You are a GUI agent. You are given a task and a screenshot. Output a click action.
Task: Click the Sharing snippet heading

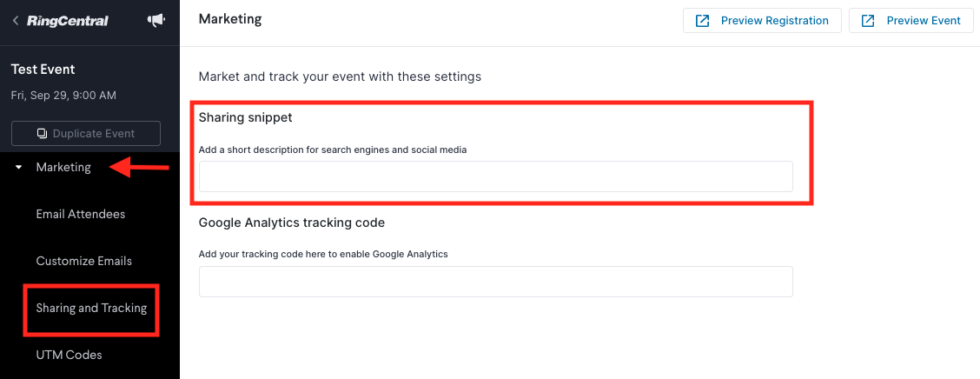tap(246, 117)
